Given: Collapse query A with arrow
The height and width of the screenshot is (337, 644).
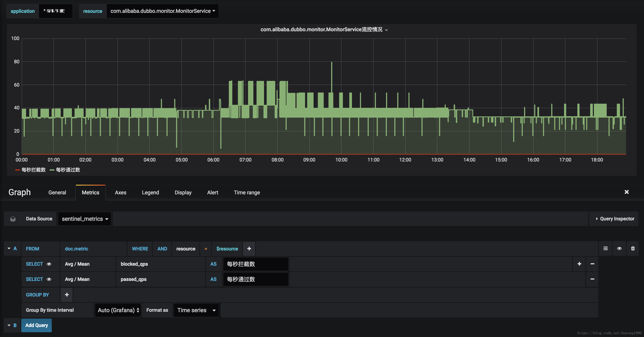Looking at the screenshot, I should pos(9,248).
